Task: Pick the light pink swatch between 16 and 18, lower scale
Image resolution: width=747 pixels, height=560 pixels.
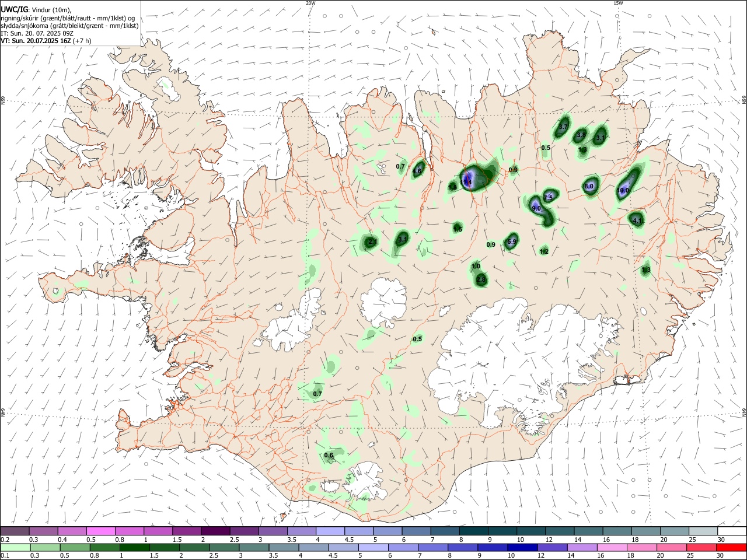Action: click(612, 547)
